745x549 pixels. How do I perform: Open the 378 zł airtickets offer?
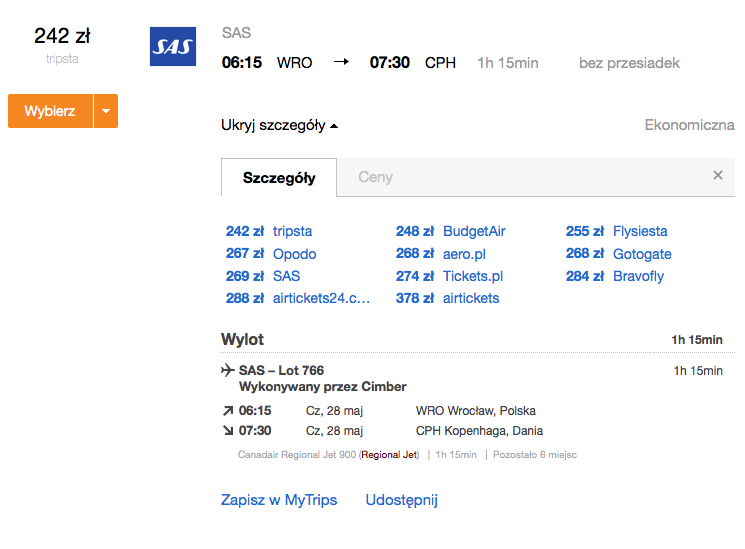447,298
